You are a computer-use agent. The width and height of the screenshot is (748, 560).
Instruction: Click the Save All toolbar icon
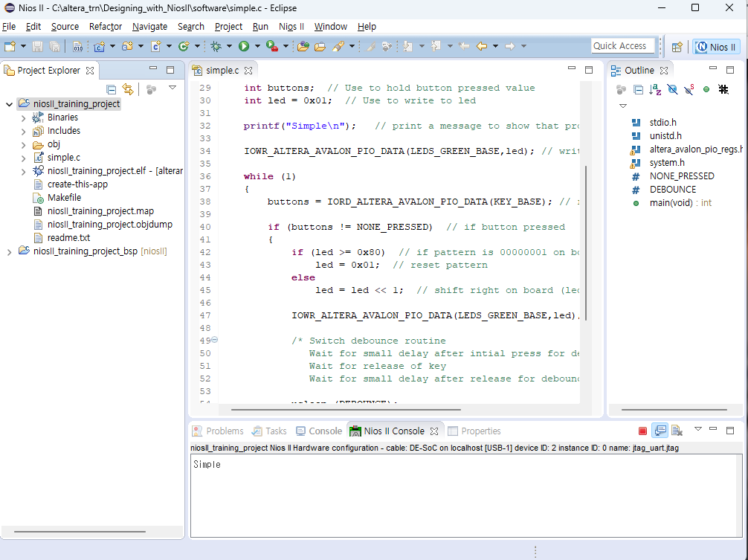coord(54,46)
